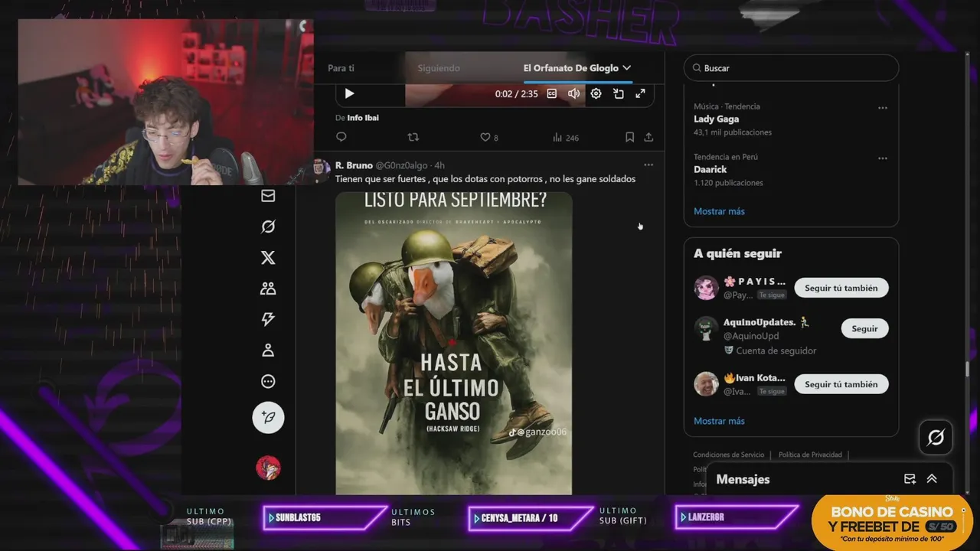Select El Orfanato De Gloglo tab
980x551 pixels.
(571, 68)
